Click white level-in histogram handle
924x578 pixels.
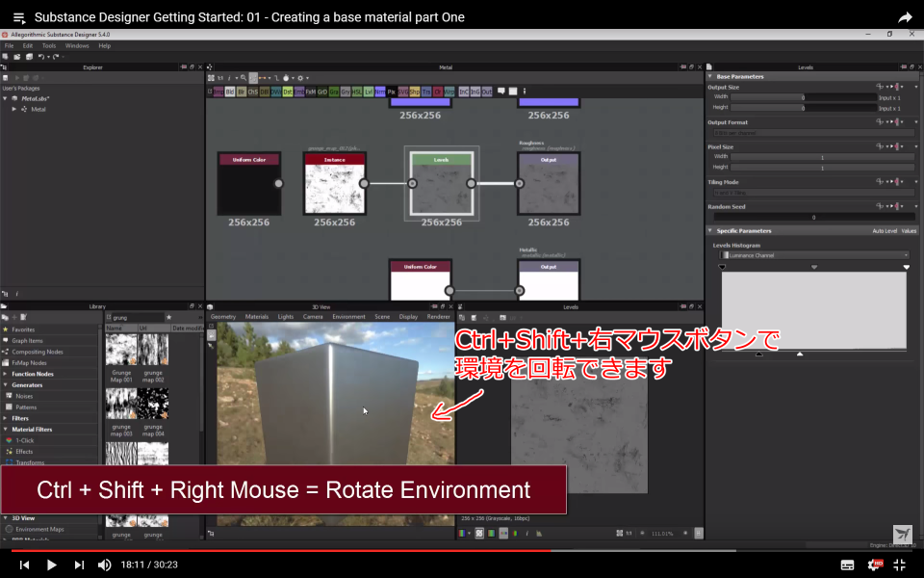907,267
